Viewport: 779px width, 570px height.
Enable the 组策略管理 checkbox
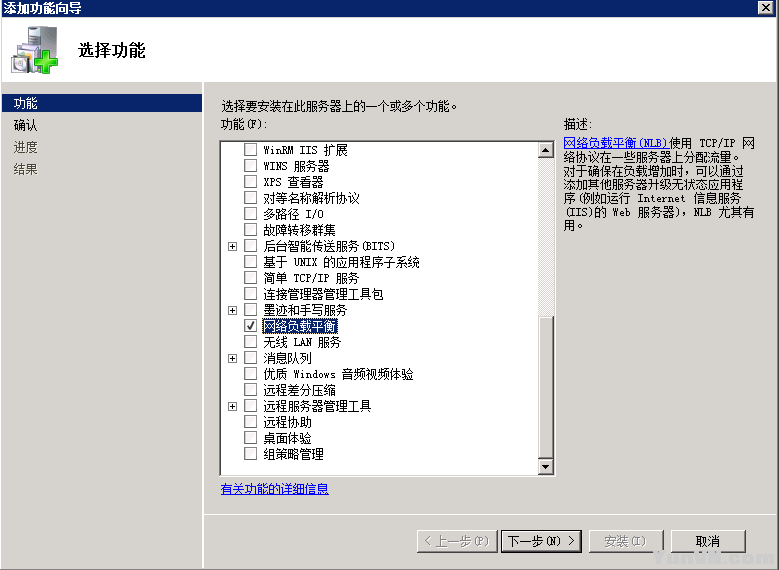250,454
